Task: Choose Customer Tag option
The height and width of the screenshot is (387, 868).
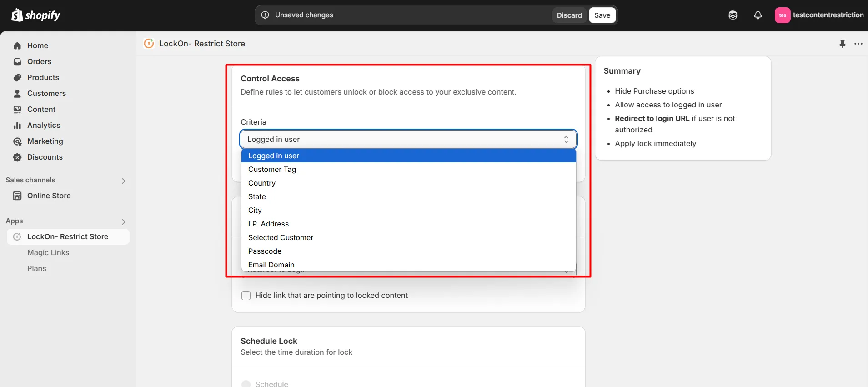Action: (x=408, y=169)
